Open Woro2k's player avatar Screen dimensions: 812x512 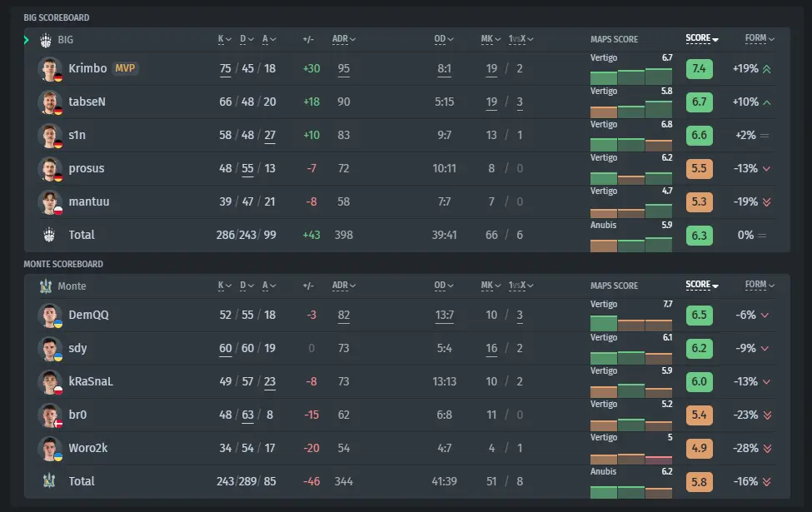coord(50,449)
